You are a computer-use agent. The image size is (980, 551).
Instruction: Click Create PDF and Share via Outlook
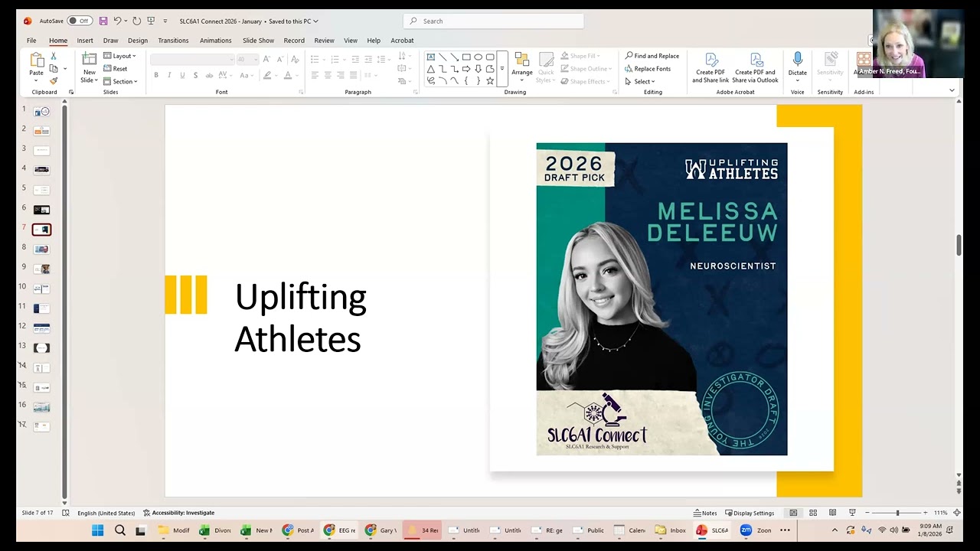click(x=755, y=67)
